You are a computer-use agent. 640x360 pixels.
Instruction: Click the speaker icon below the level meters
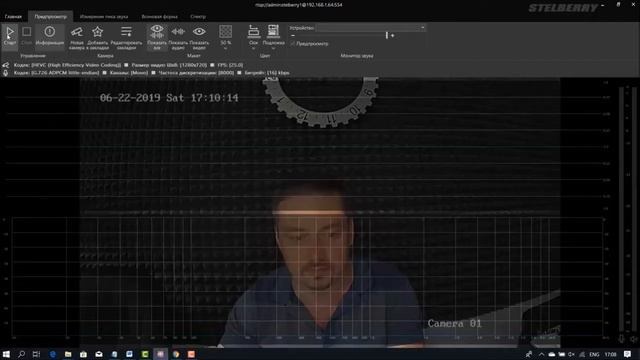point(633,338)
